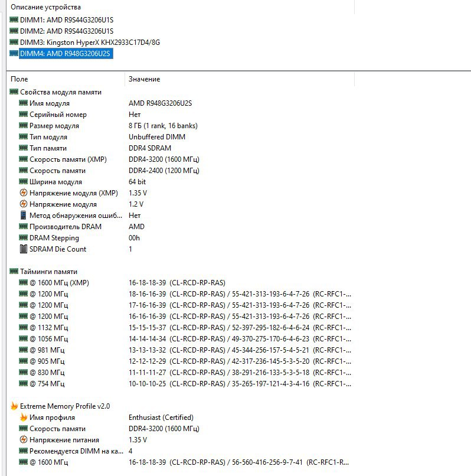Screen dimensions: 471x476
Task: Click the 'Тайминги памяти' group label
Action: [48, 272]
